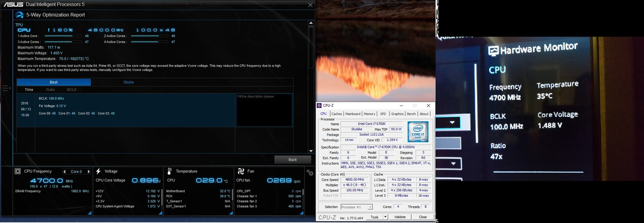Click the Fan panel icon
This screenshot has height=223, width=644.
pyautogui.click(x=240, y=171)
